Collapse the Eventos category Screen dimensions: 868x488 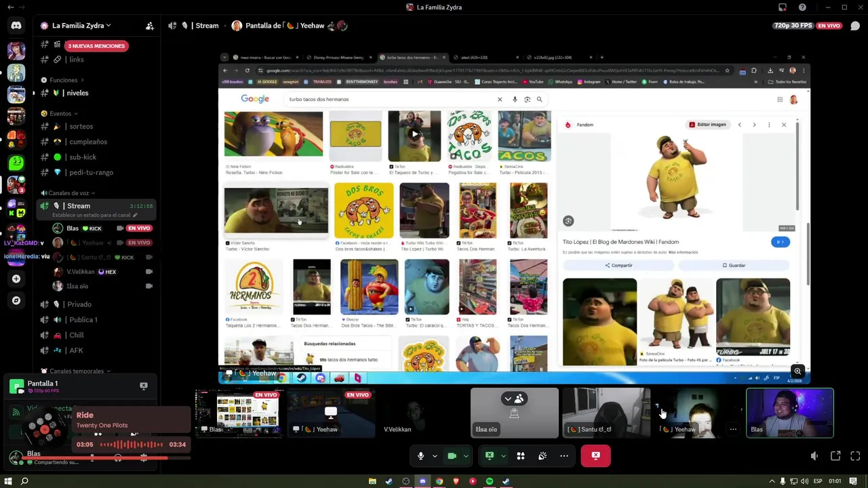59,113
